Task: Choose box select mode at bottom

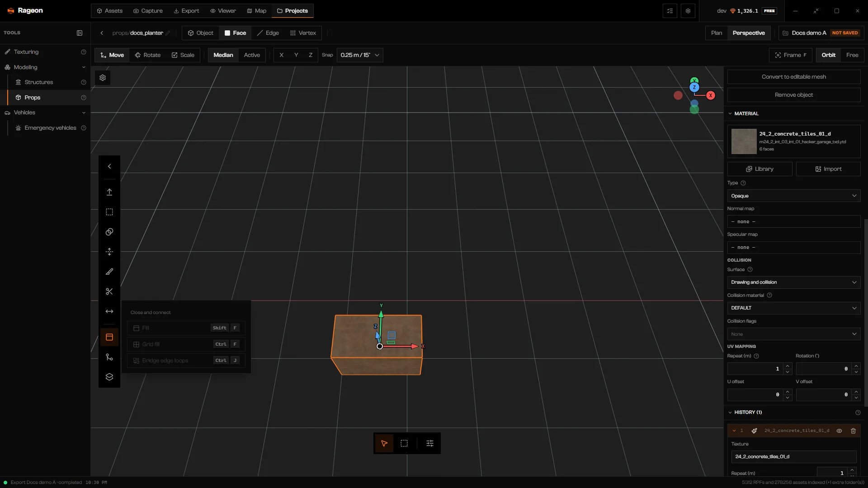Action: coord(404,443)
